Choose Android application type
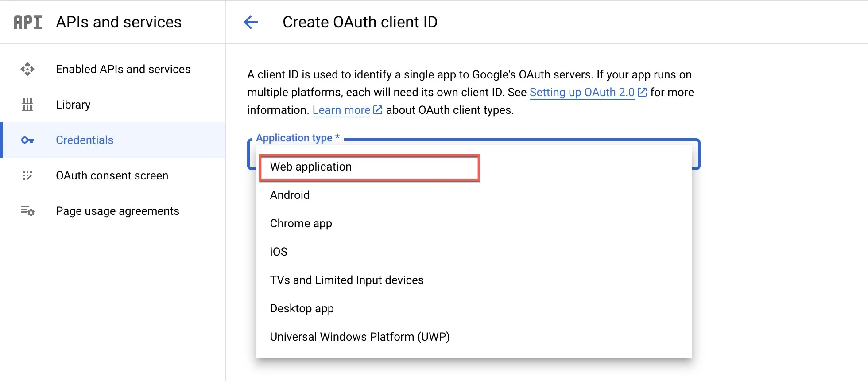This screenshot has width=868, height=381. [x=474, y=195]
